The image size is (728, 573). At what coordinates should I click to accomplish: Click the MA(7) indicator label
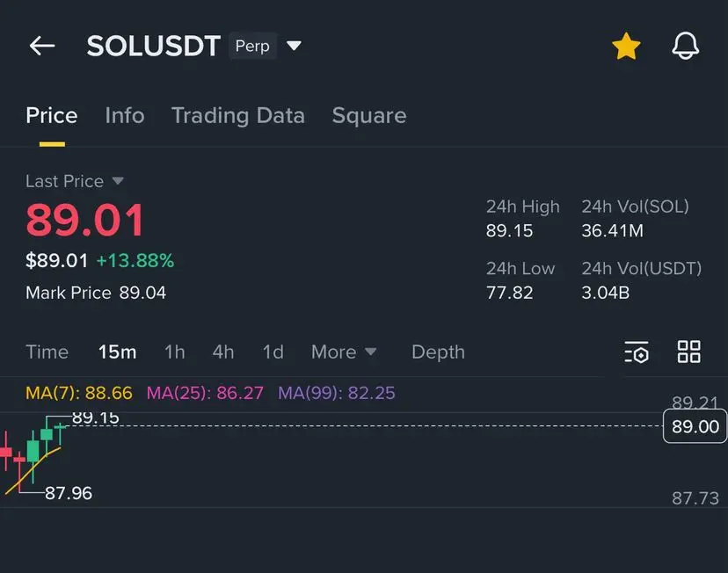point(79,393)
